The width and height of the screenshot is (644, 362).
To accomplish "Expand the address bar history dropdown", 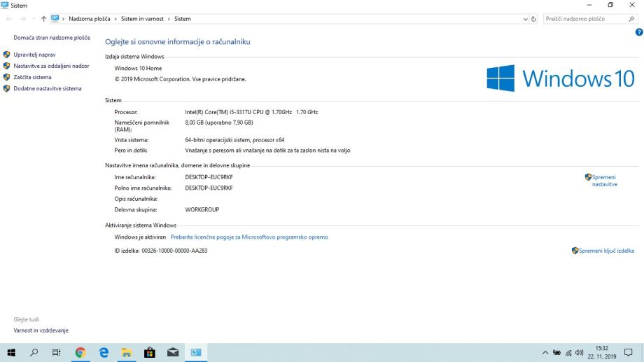I will pos(525,19).
